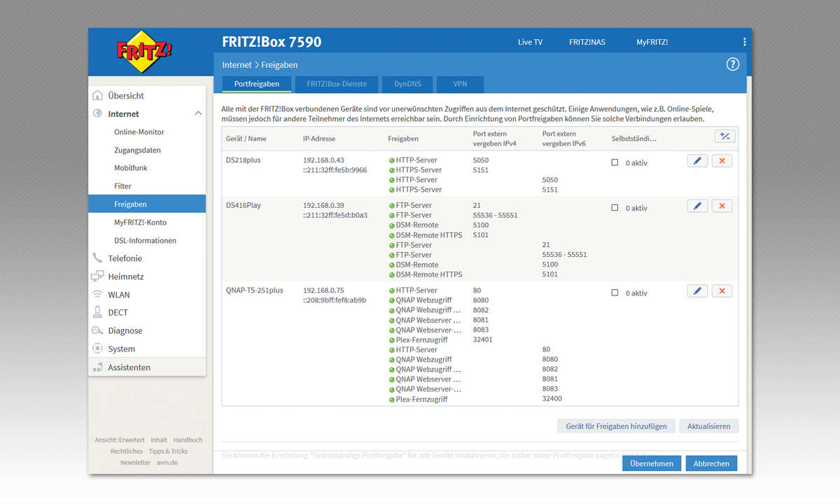Edit DS416Play port sharing with pencil

click(x=697, y=206)
